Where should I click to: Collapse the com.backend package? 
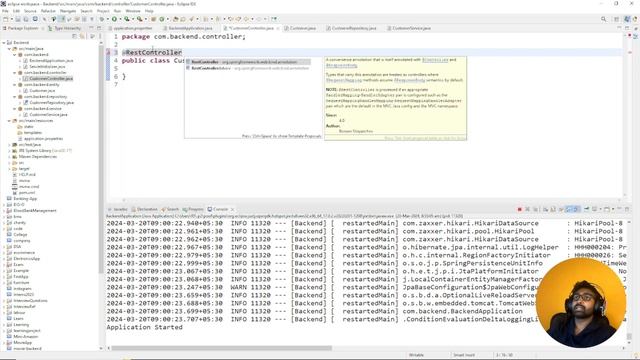[15, 54]
